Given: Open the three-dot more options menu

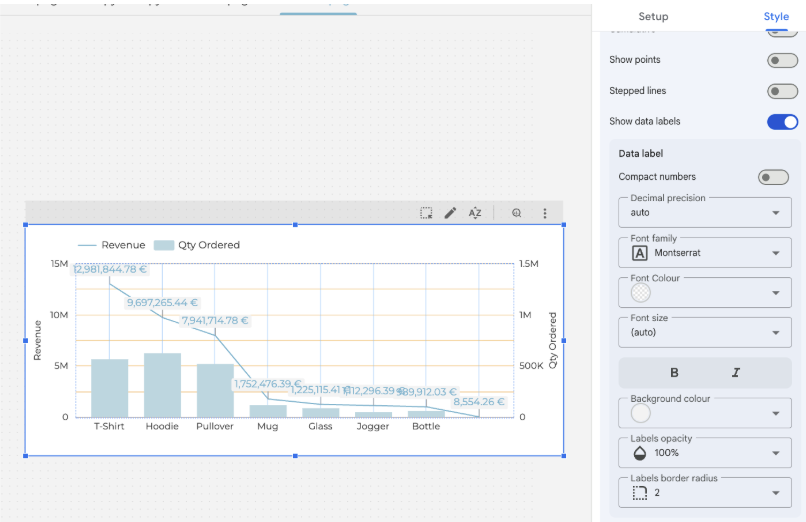Looking at the screenshot, I should pos(545,213).
